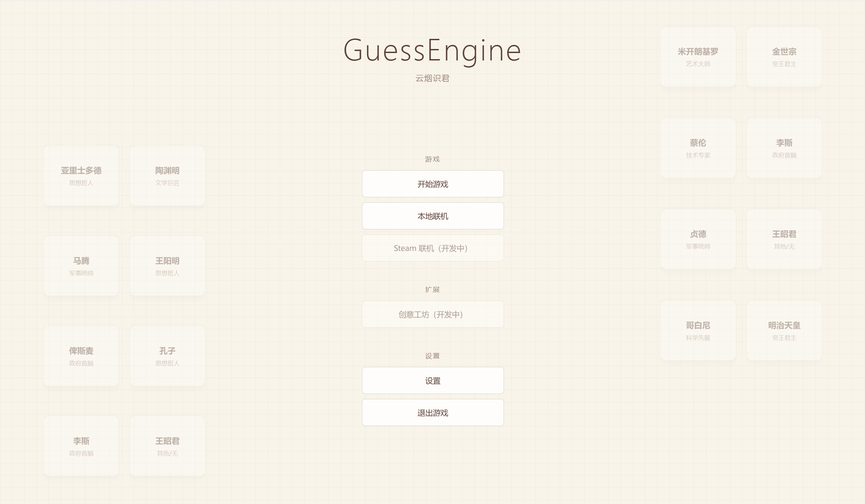The height and width of the screenshot is (504, 865).
Task: Select the 贞德 军事统帅 card
Action: click(698, 240)
